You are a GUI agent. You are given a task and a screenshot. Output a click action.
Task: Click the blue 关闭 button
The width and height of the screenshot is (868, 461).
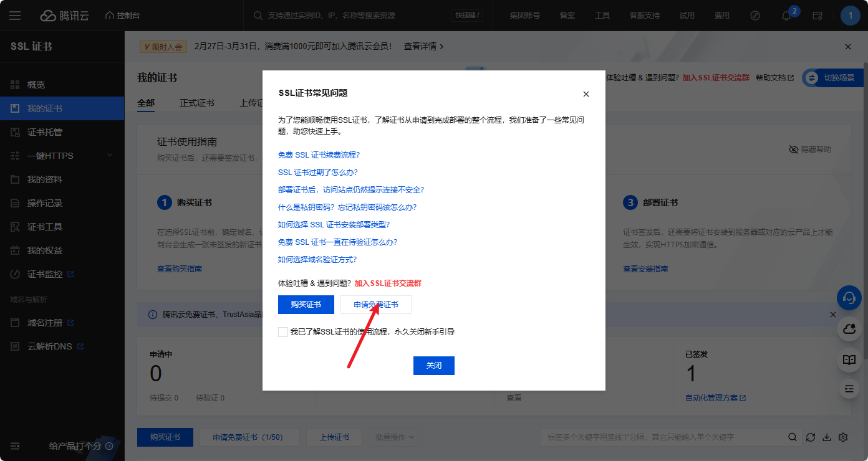(434, 366)
